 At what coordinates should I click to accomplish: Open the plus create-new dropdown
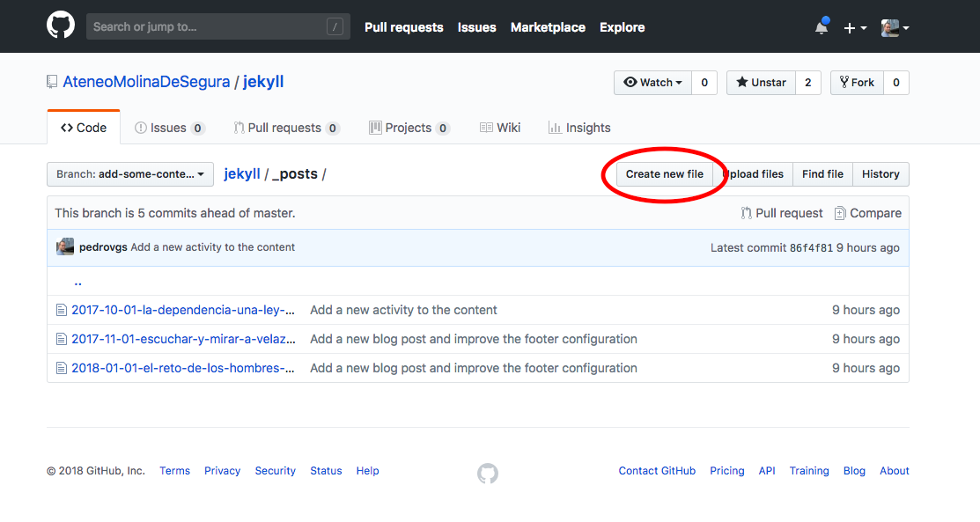pos(855,27)
